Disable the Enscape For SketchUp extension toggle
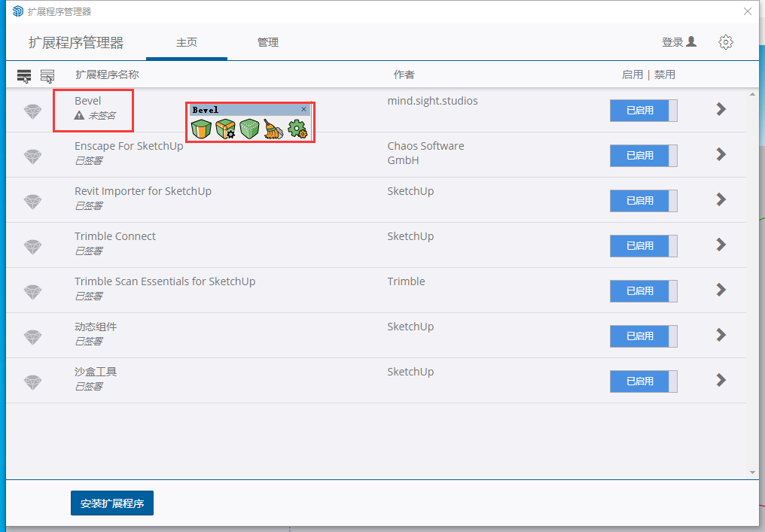This screenshot has width=765, height=532. click(644, 156)
